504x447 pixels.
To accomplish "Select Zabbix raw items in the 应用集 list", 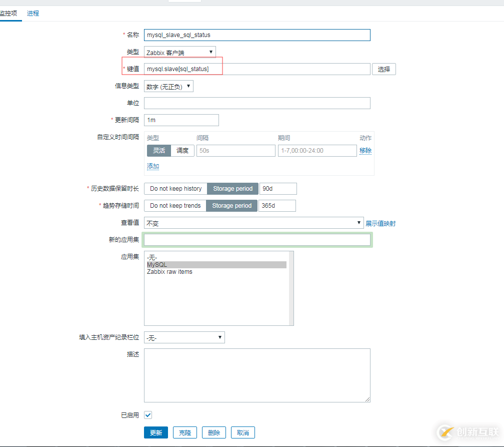I will click(170, 271).
